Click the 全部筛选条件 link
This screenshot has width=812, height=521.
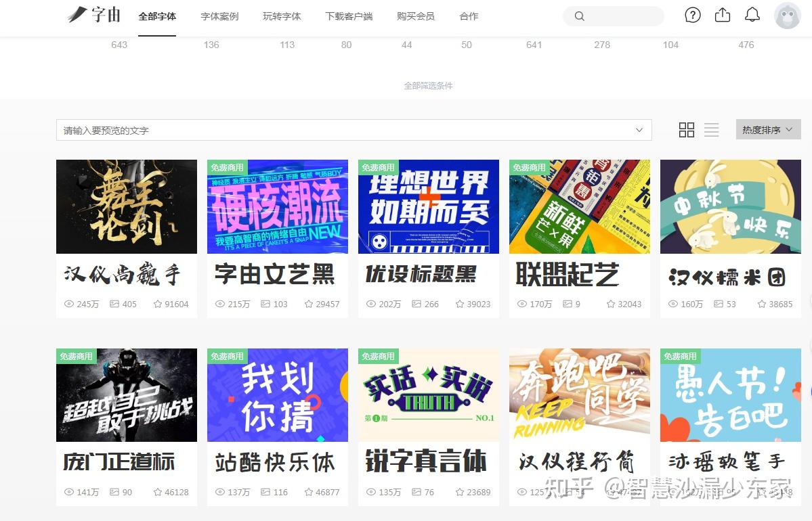click(428, 86)
